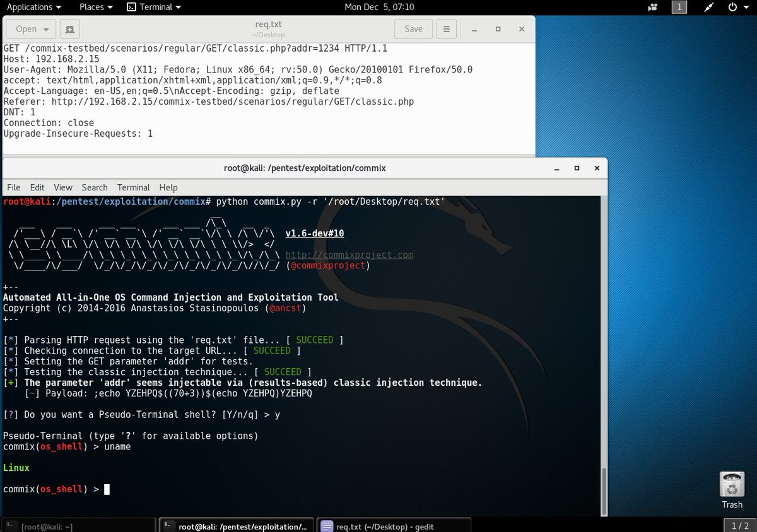757x532 pixels.
Task: Click the Host: 192.168.2.15 line
Action: 51,59
